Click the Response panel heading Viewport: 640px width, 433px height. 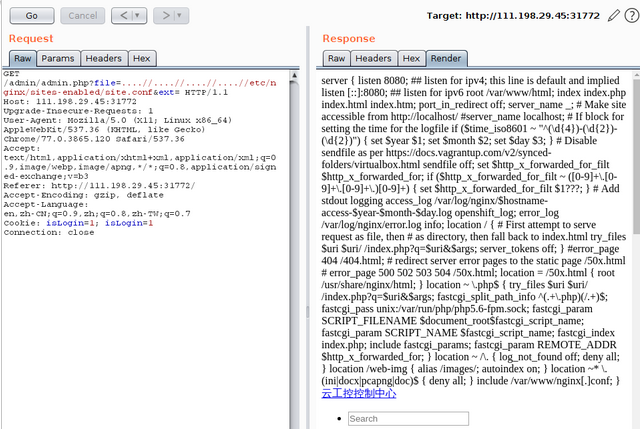point(349,38)
